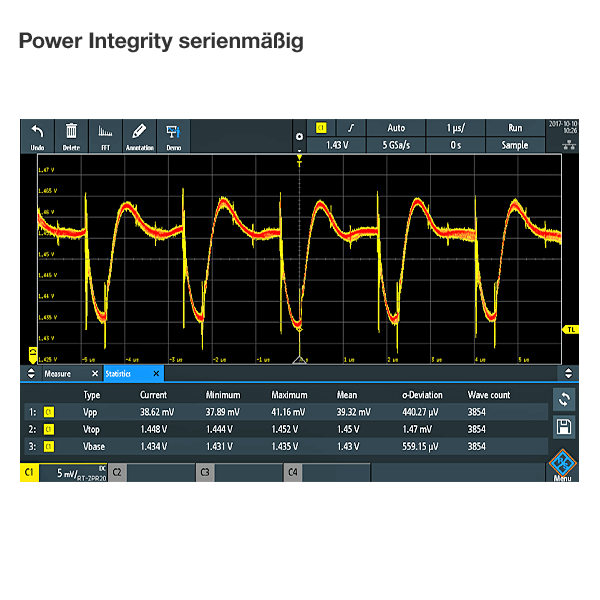Click the Wave count column header
600x600 pixels.
point(489,395)
